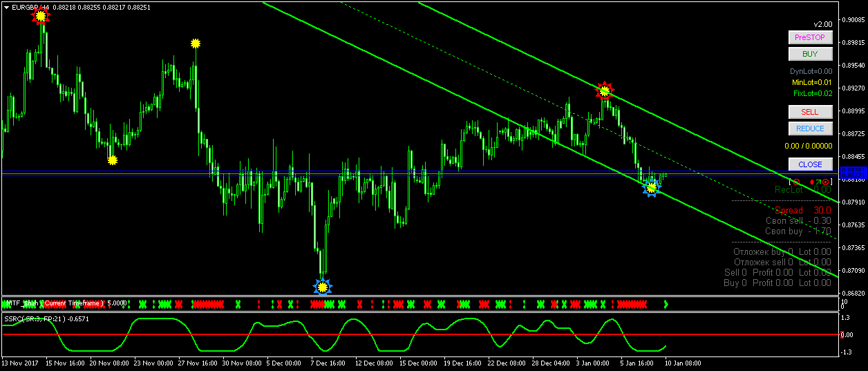Click the yellow 0.00 / 0.00000 readout
The height and width of the screenshot is (371, 868).
808,146
